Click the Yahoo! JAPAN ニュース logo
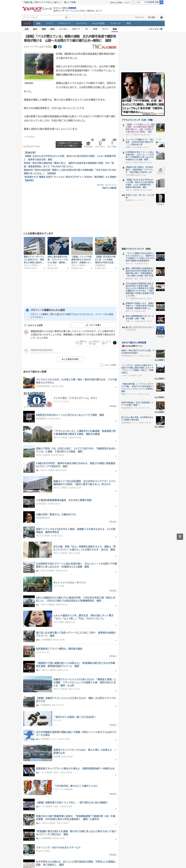The height and width of the screenshot is (868, 186). pos(37,9)
